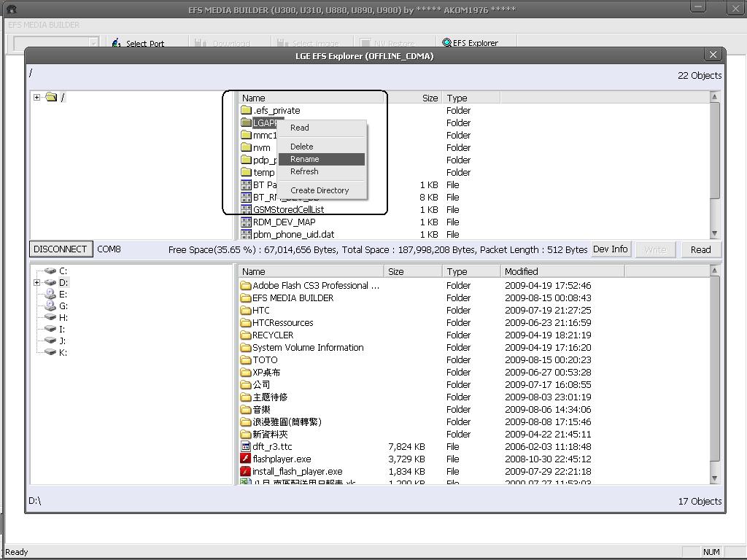Click scroll down arrow of local list

pyautogui.click(x=714, y=478)
